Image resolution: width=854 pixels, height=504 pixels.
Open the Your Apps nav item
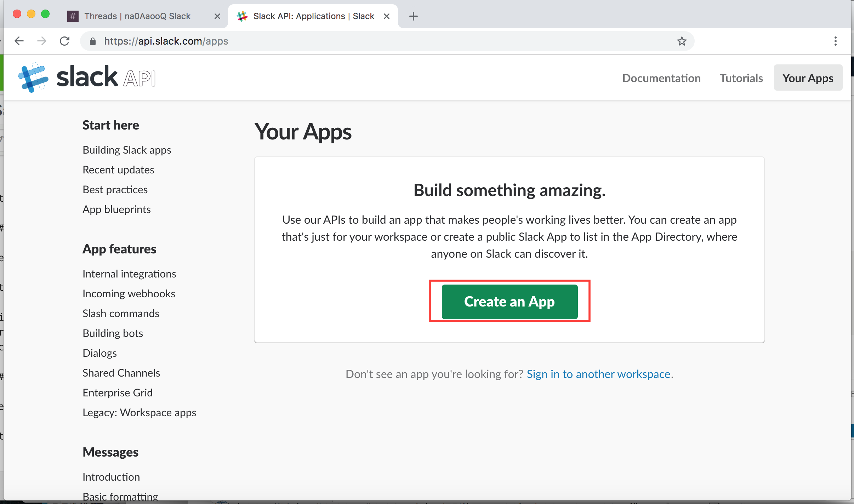pos(808,78)
